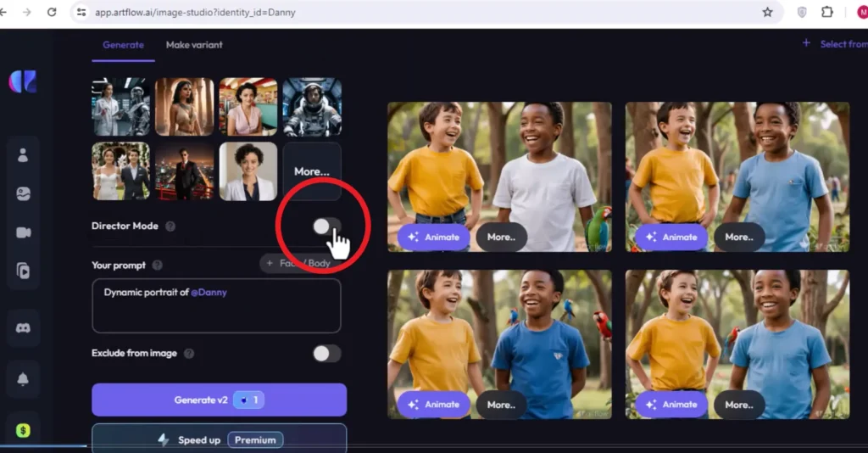868x453 pixels.
Task: Click More.. on the white-shirt boy image
Action: coord(501,237)
